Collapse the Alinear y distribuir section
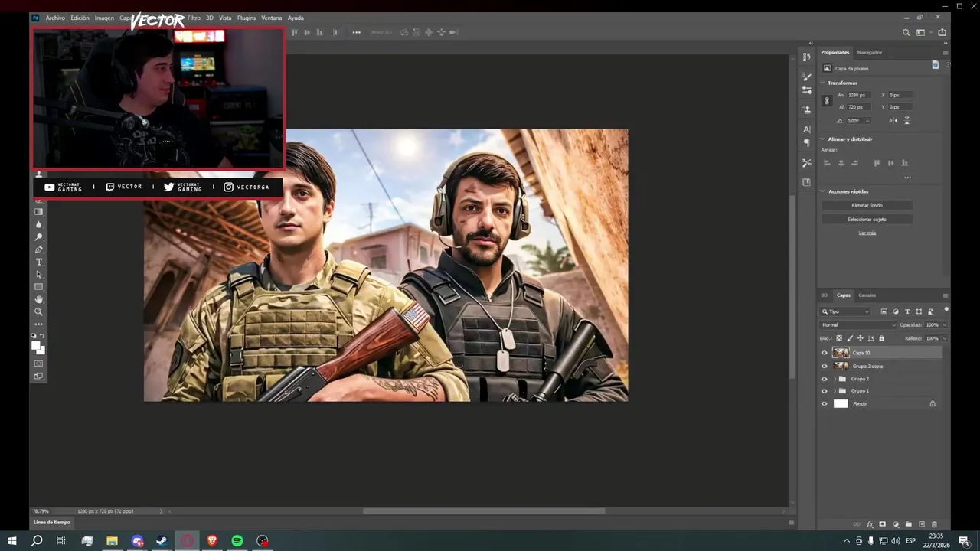Viewport: 980px width, 551px height. coord(823,139)
